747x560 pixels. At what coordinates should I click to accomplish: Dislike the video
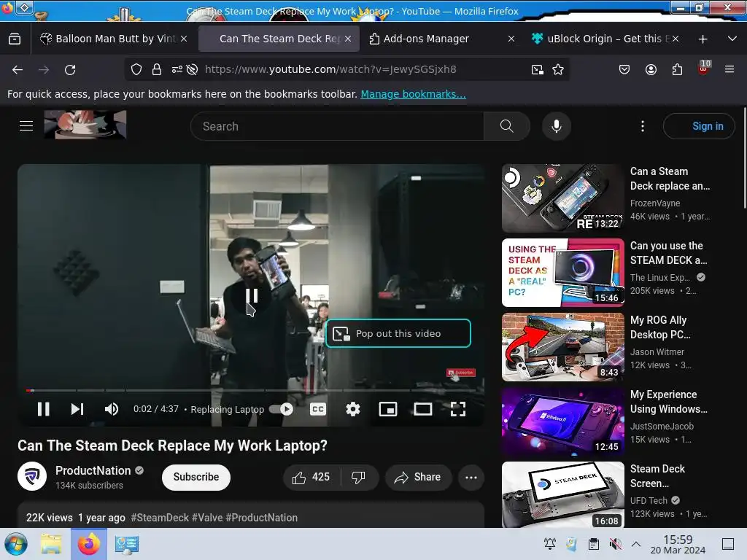click(358, 477)
